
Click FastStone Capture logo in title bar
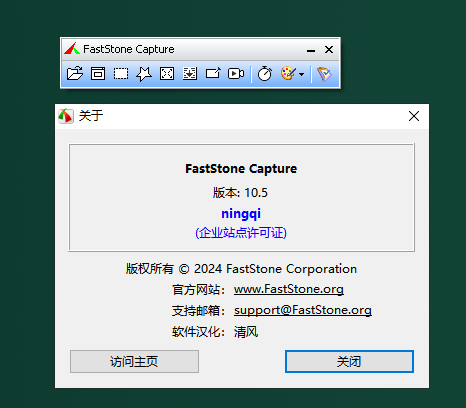[x=72, y=49]
